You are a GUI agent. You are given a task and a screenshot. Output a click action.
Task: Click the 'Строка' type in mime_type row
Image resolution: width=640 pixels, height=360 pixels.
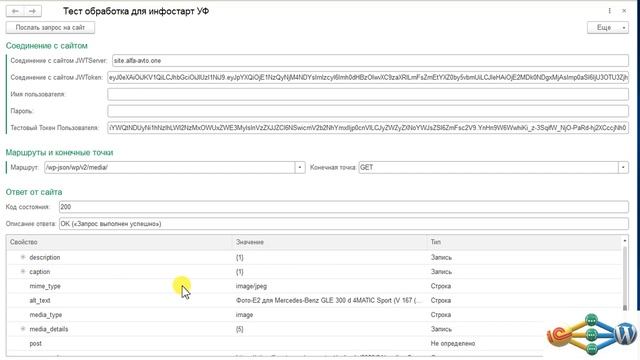(440, 286)
